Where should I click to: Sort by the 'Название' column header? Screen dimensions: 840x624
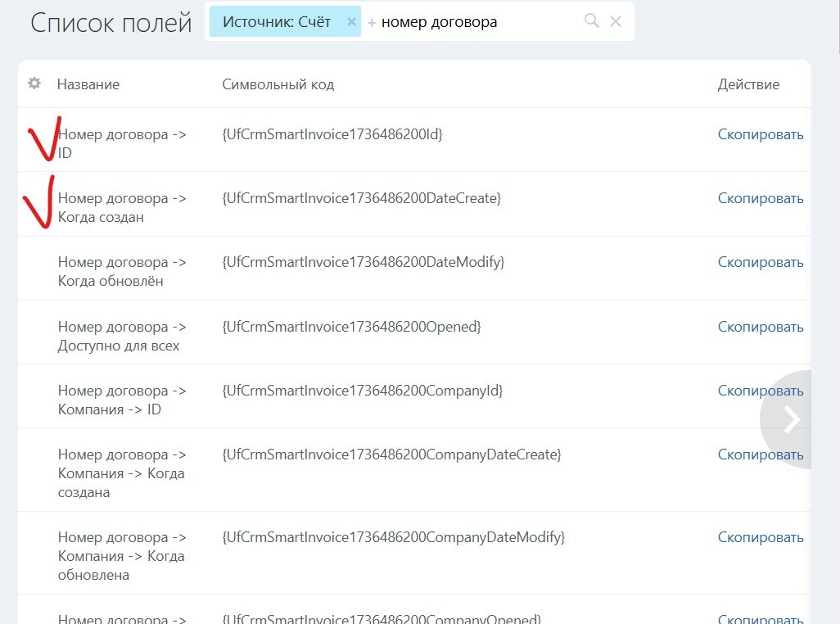(x=88, y=84)
